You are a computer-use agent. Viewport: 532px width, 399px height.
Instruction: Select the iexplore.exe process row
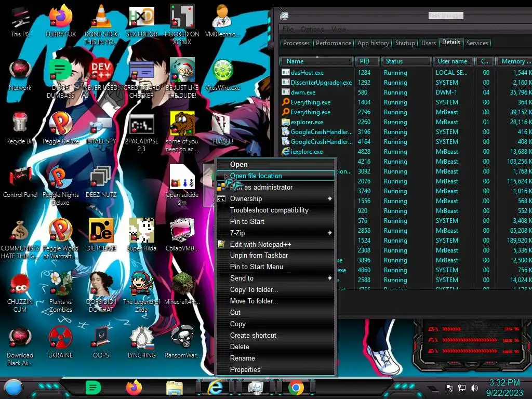click(405, 152)
